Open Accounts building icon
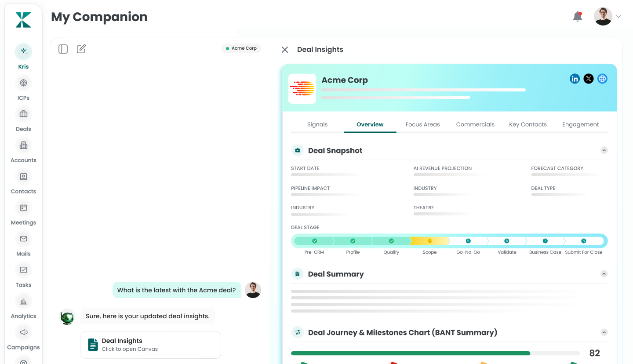The height and width of the screenshot is (364, 633). [x=23, y=145]
